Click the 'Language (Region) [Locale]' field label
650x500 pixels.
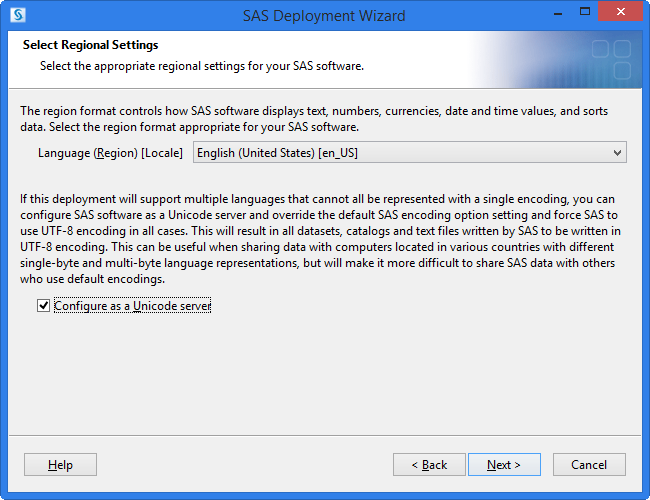tap(110, 153)
